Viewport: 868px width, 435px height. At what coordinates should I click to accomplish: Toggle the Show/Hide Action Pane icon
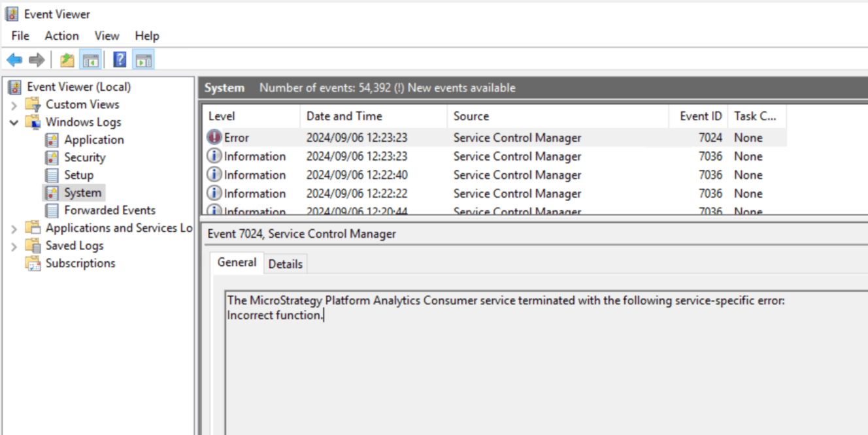[144, 61]
